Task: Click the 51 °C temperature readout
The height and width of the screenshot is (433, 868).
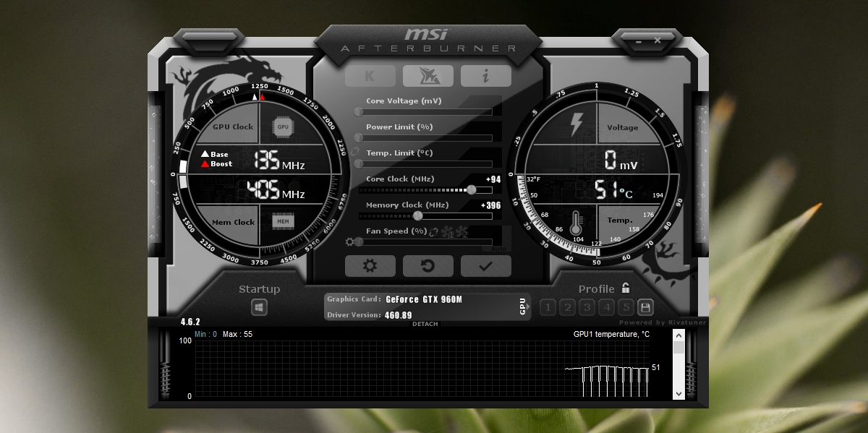Action: [613, 191]
